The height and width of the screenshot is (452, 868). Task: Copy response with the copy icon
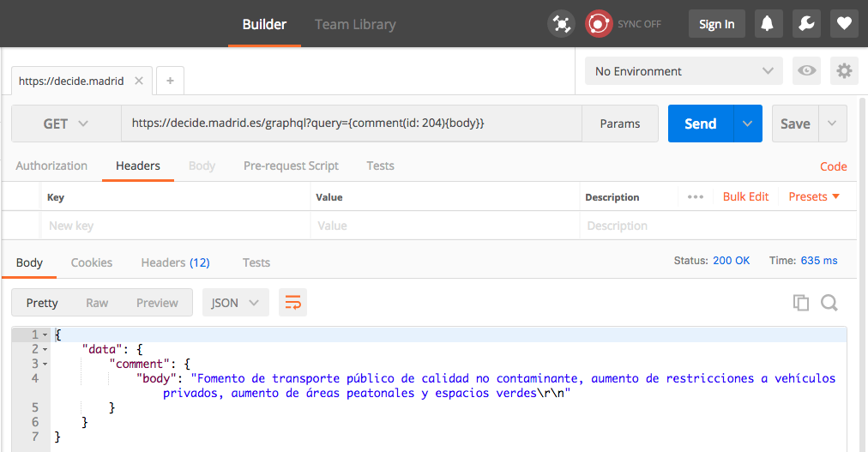(801, 303)
